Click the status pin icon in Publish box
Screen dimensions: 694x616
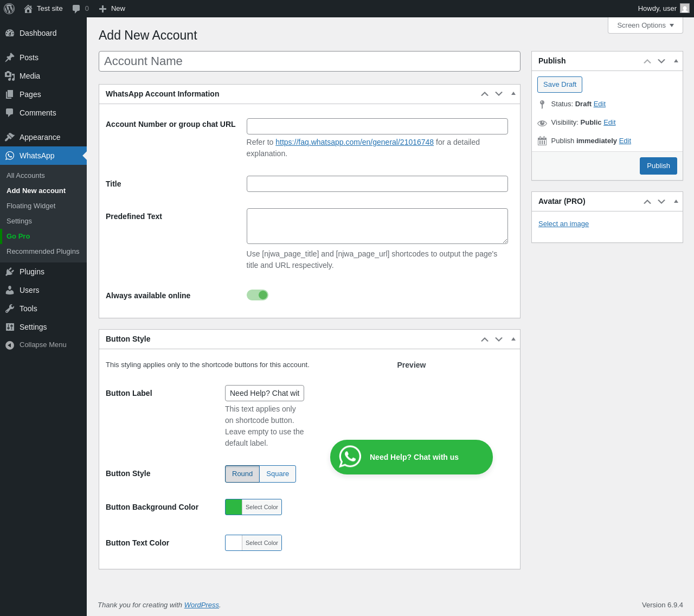tap(542, 104)
